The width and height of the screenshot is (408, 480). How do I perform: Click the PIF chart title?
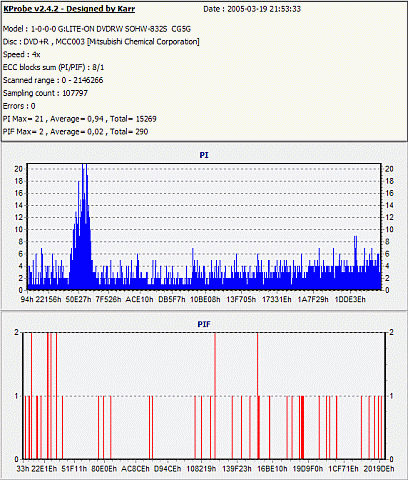tap(204, 324)
